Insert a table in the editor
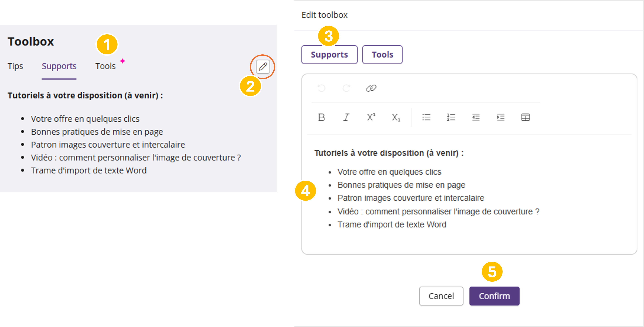This screenshot has width=644, height=327. click(525, 117)
